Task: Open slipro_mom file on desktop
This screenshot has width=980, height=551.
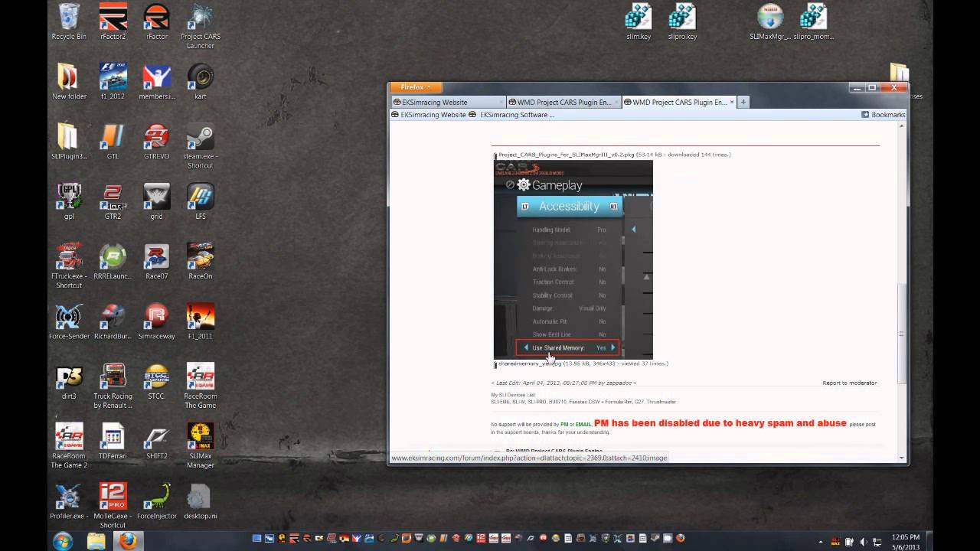Action: (x=814, y=21)
